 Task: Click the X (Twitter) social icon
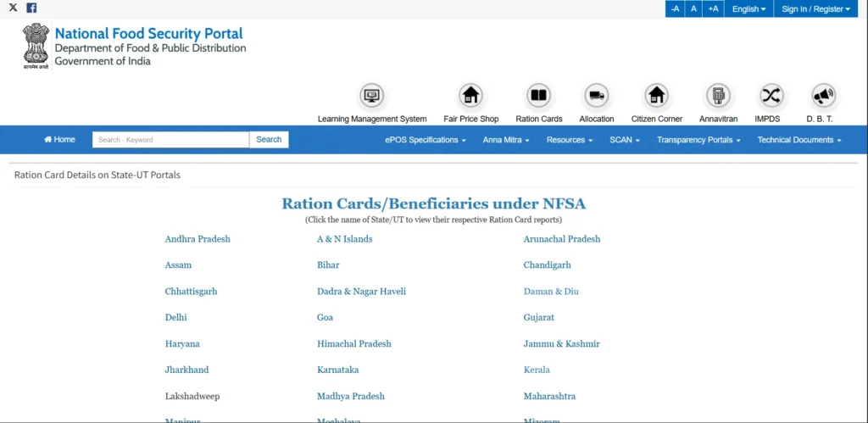13,8
